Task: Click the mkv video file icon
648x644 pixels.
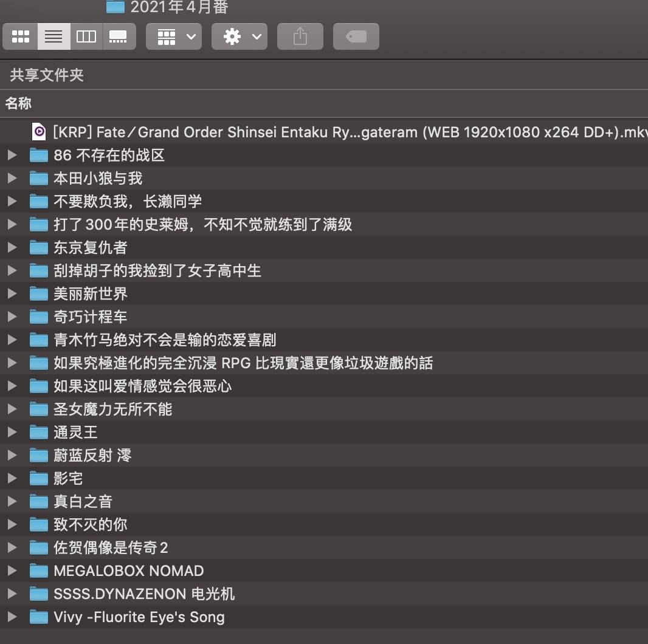Action: tap(39, 132)
